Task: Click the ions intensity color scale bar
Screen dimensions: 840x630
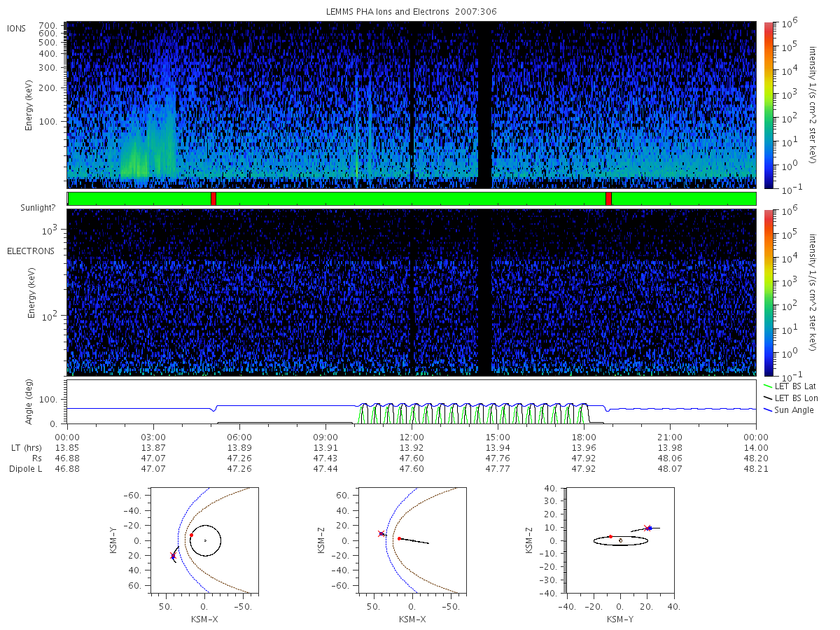Action: (x=769, y=105)
